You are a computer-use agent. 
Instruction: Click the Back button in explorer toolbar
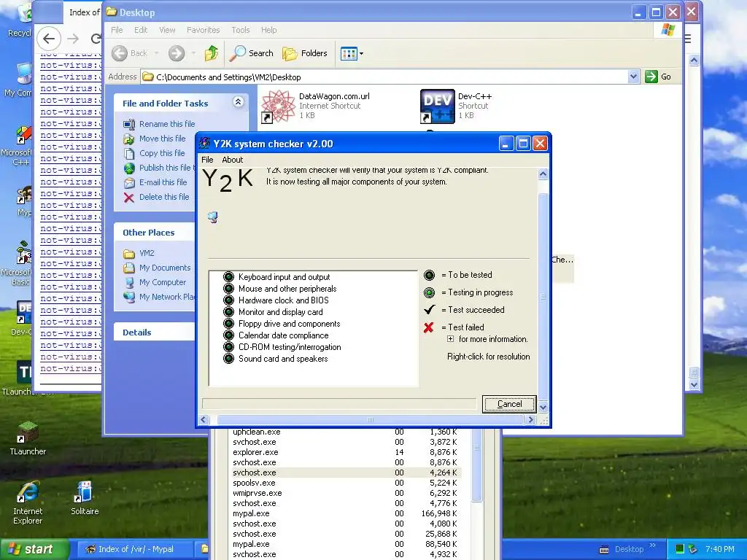[130, 53]
